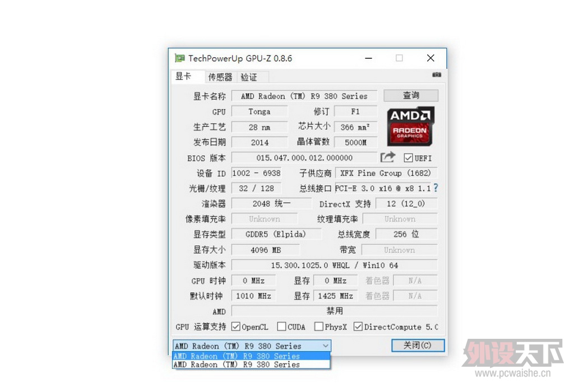Click the process field 28 nm
The image size is (574, 392).
click(x=260, y=127)
